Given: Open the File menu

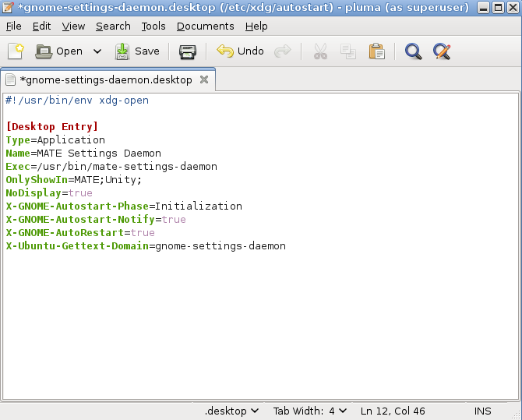Looking at the screenshot, I should coord(14,26).
